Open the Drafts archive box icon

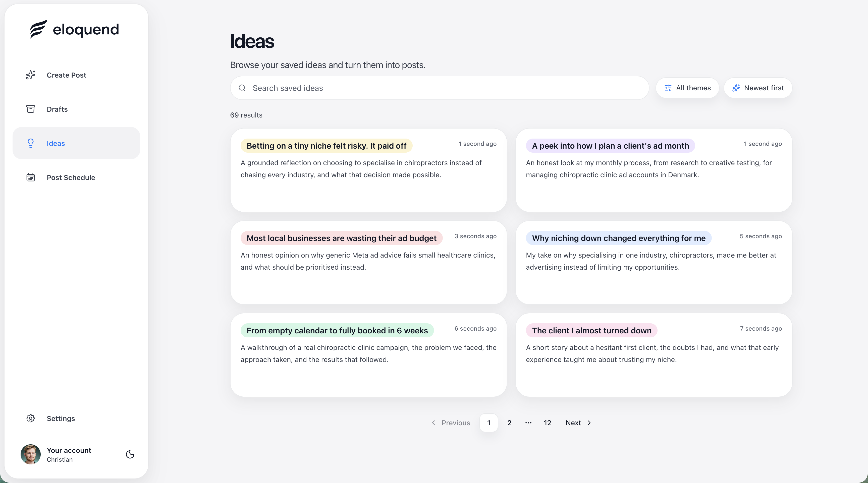pyautogui.click(x=31, y=109)
